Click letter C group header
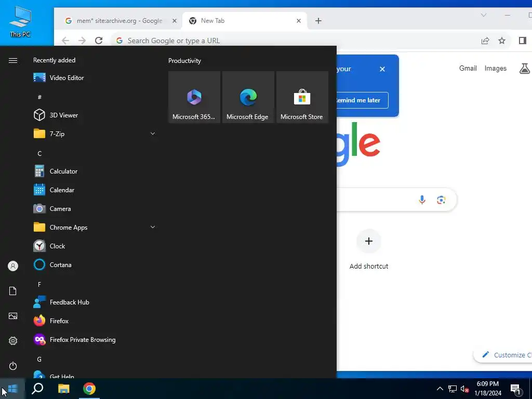 click(39, 154)
